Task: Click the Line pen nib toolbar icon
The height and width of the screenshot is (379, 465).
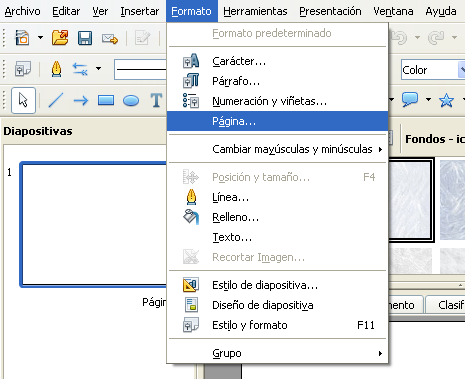Action: pyautogui.click(x=56, y=69)
